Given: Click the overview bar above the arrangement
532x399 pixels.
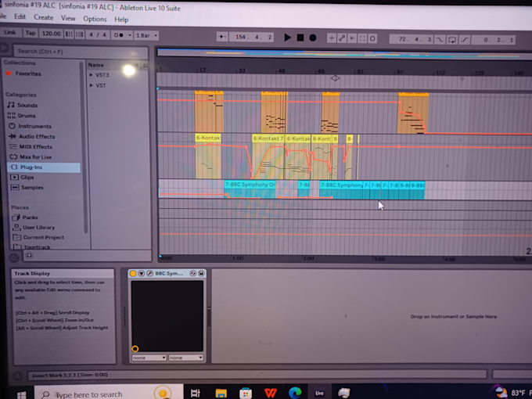Looking at the screenshot, I should click(x=344, y=53).
